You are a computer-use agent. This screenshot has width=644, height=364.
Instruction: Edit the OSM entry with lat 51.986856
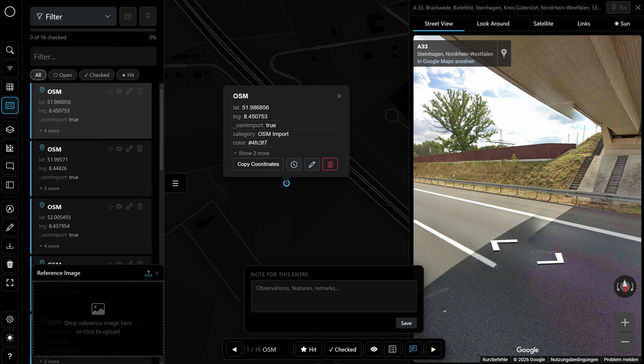tap(129, 91)
